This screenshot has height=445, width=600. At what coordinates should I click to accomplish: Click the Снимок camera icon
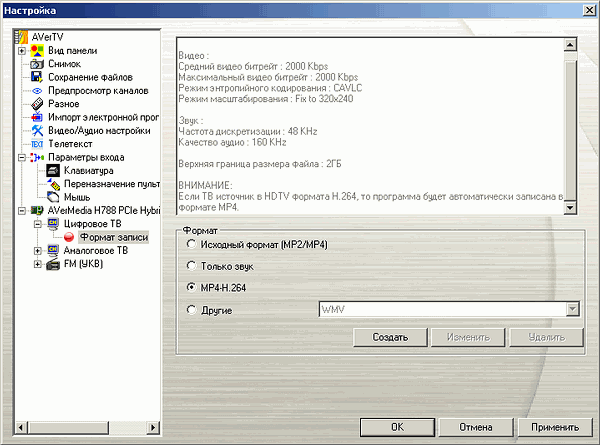point(37,63)
